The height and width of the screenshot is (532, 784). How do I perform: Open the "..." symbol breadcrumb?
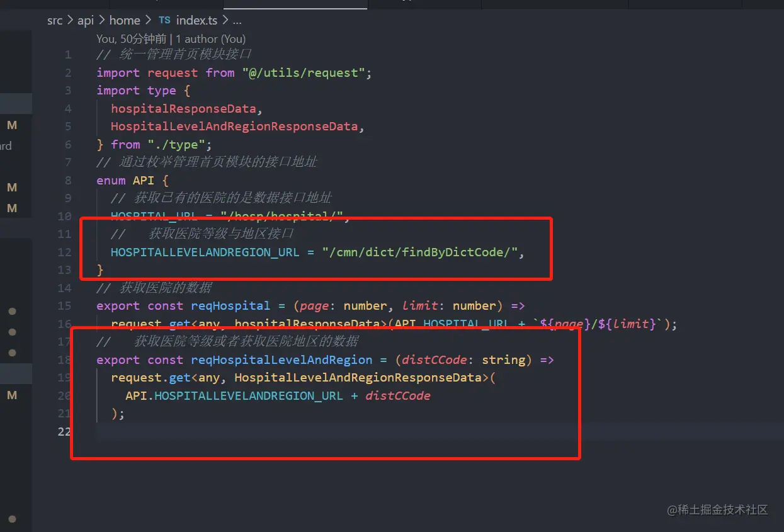click(x=237, y=21)
